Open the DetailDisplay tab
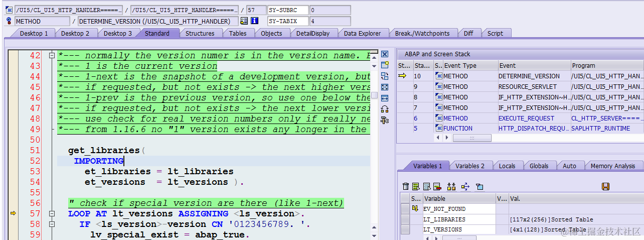644x240 pixels. coord(313,33)
